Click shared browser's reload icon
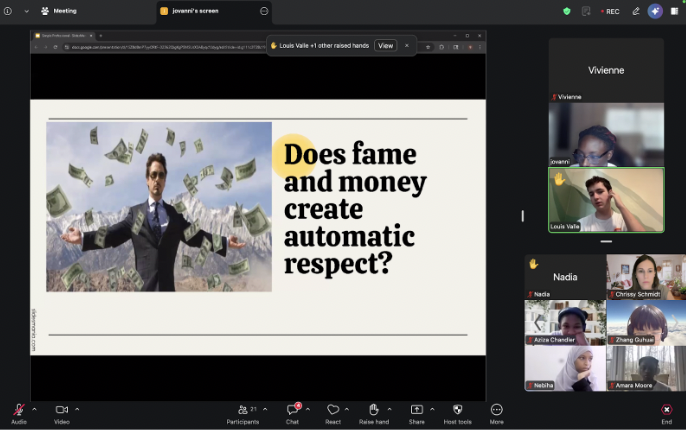686x430 pixels. coord(55,47)
